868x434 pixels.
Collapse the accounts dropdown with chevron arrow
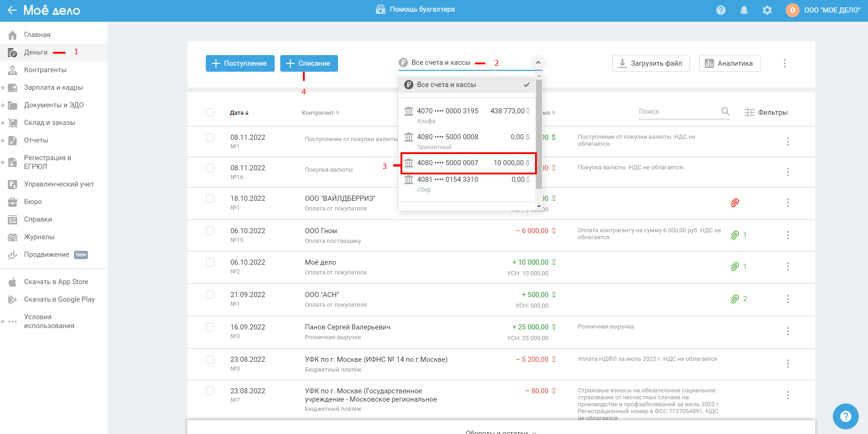pos(538,62)
